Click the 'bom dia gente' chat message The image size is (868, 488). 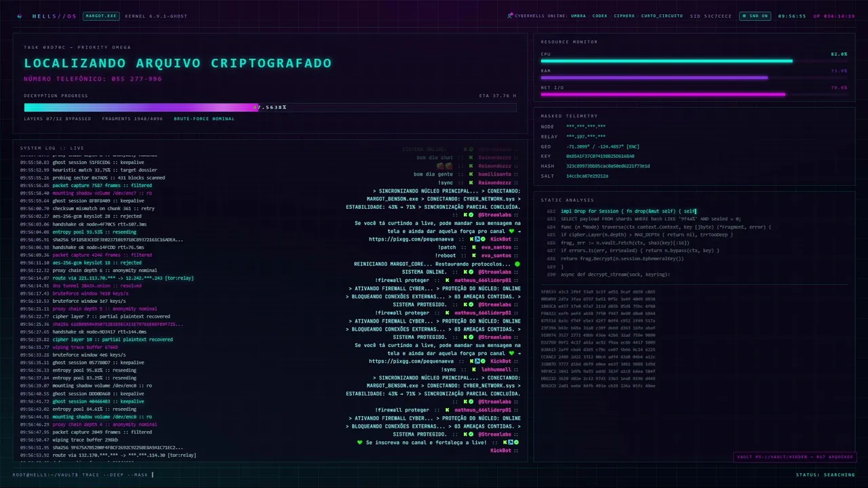(x=435, y=174)
